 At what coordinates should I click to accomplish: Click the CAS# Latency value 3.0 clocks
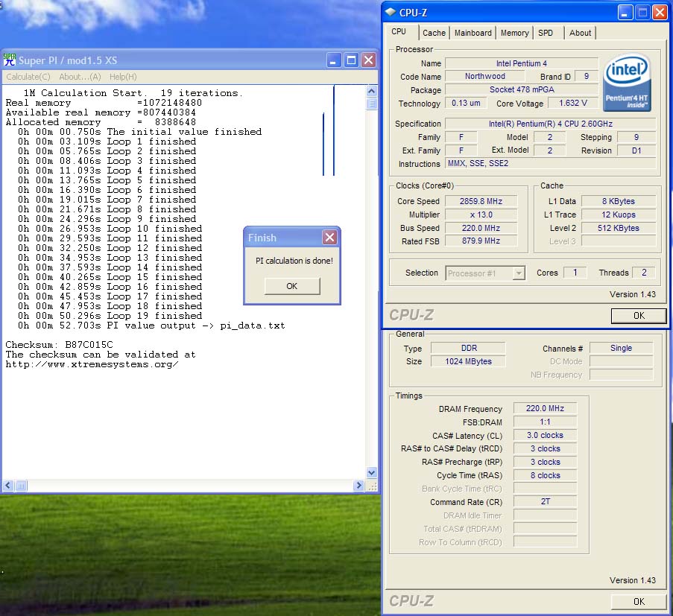pyautogui.click(x=545, y=435)
